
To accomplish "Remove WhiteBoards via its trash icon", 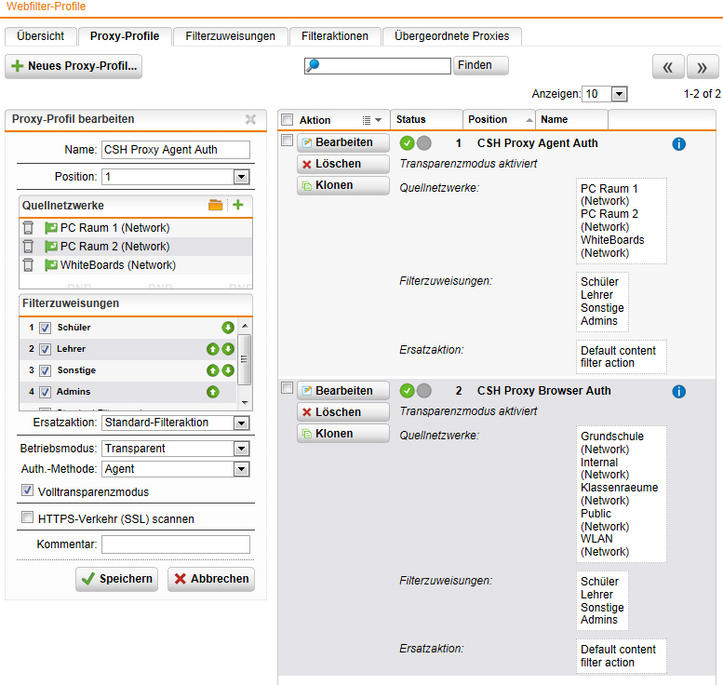I will click(x=28, y=265).
